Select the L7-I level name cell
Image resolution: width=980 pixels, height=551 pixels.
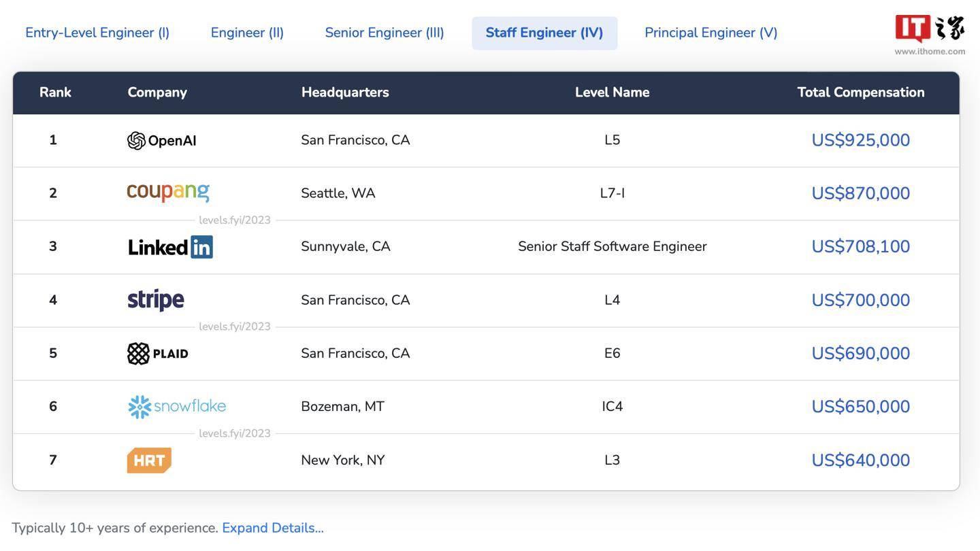point(612,193)
